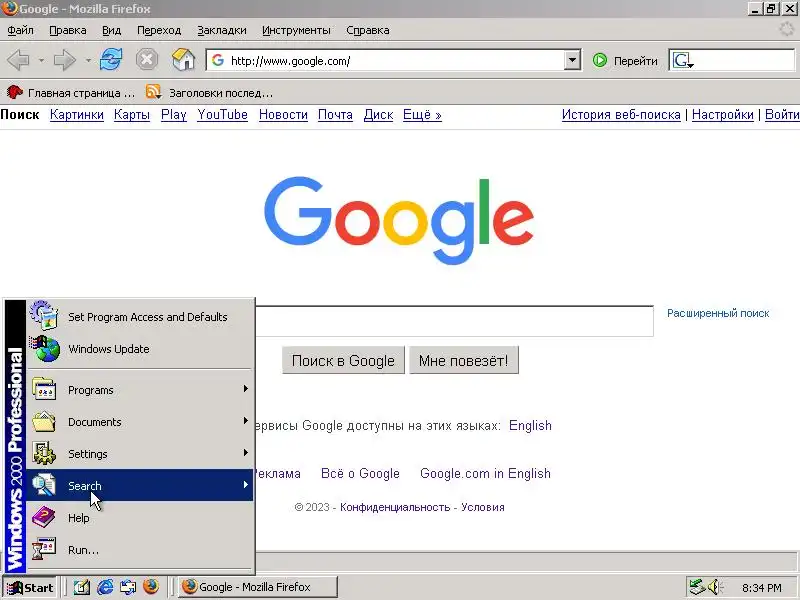The height and width of the screenshot is (600, 800).
Task: Open 'История веб-поиска' link
Action: click(621, 115)
